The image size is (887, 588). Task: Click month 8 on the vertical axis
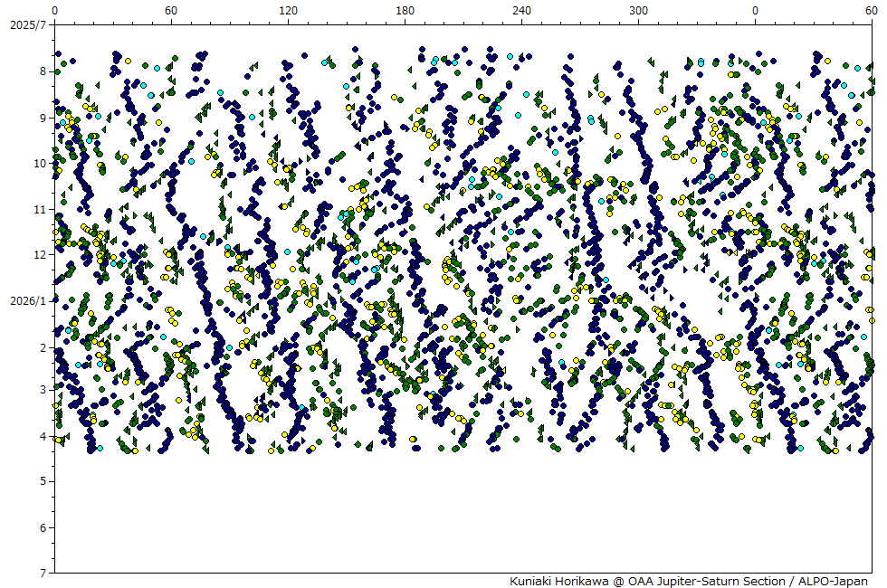(x=42, y=71)
